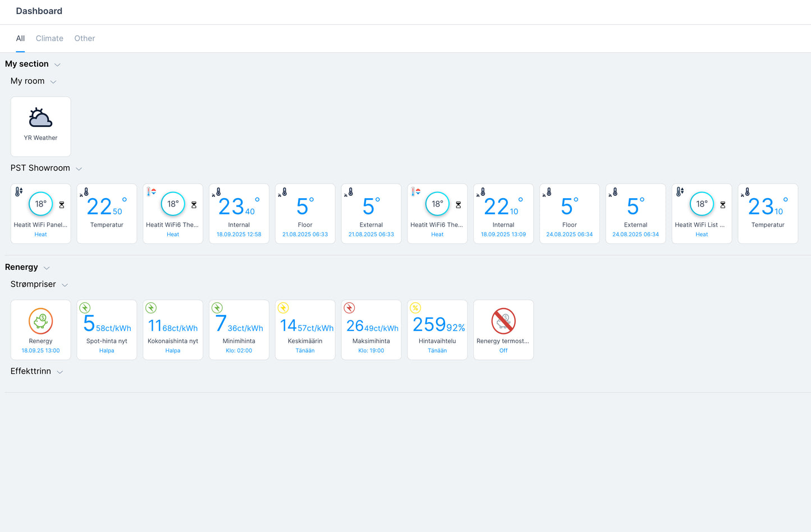Click the yellow lightning Keskimäärin icon
The width and height of the screenshot is (811, 532).
coord(283,308)
